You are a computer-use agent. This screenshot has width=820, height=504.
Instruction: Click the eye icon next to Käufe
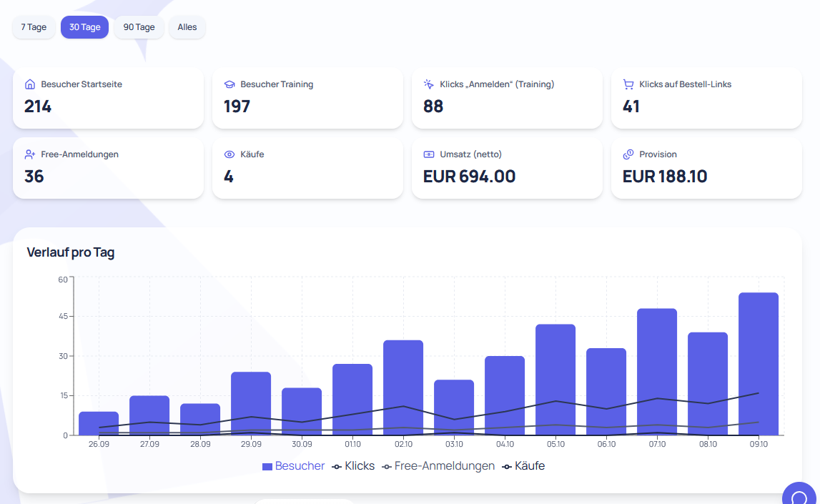[x=229, y=154]
